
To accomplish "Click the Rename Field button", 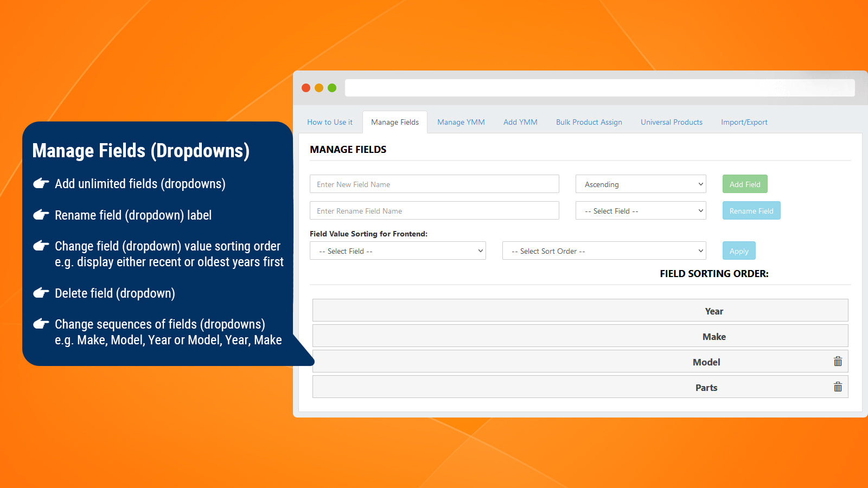I will (751, 210).
